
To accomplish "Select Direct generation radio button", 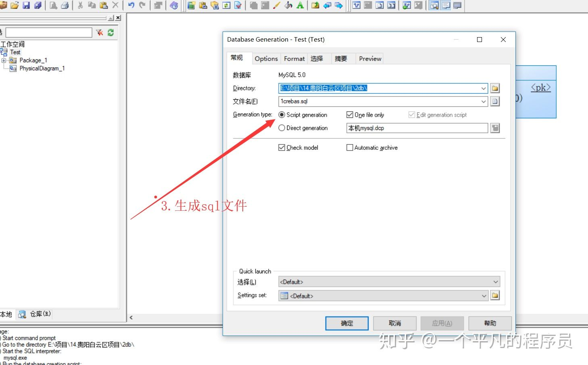I will coord(282,128).
